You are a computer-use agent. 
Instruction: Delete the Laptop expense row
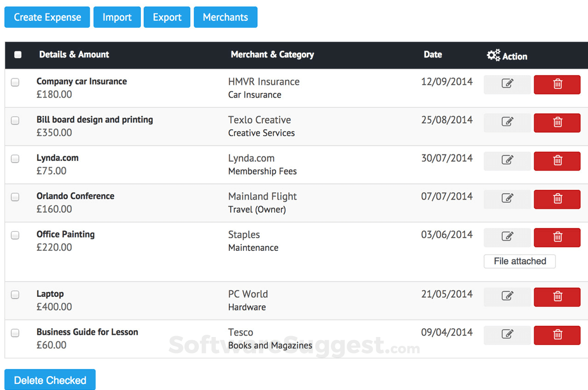pos(557,297)
